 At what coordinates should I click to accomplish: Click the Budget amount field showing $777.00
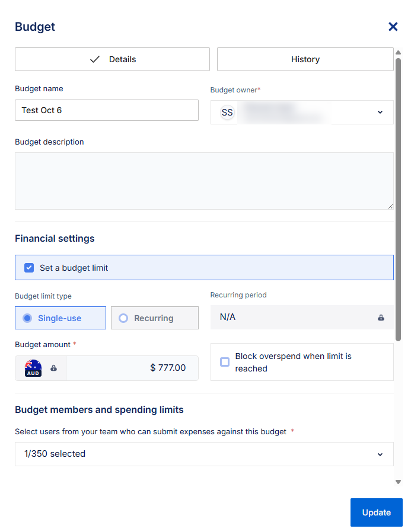point(132,368)
